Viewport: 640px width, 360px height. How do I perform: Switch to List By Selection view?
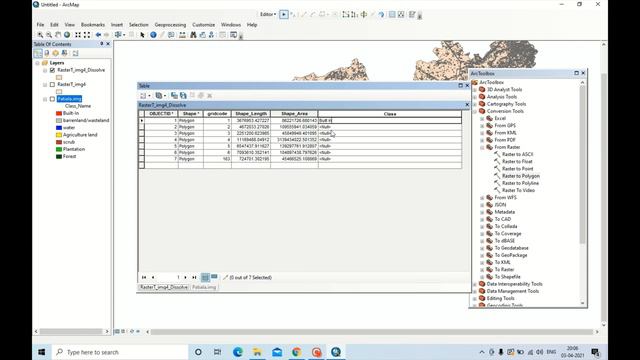point(64,53)
